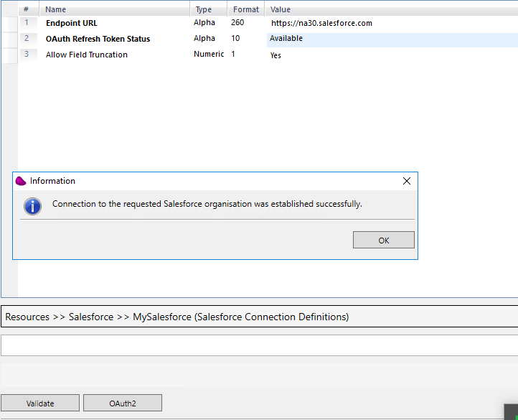The height and width of the screenshot is (420, 518).
Task: Click the blue information icon in dialog
Action: (x=32, y=206)
